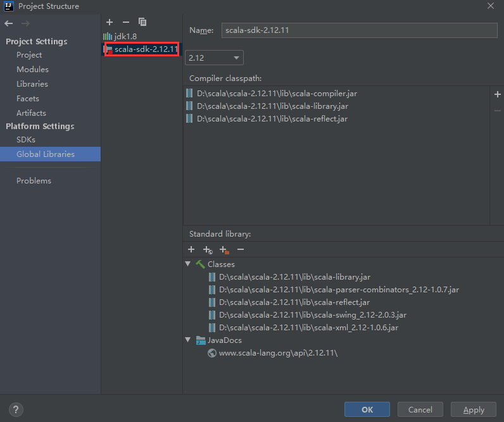Select the www.scala-lang.org API docs URL
Image resolution: width=504 pixels, height=422 pixels.
point(278,353)
